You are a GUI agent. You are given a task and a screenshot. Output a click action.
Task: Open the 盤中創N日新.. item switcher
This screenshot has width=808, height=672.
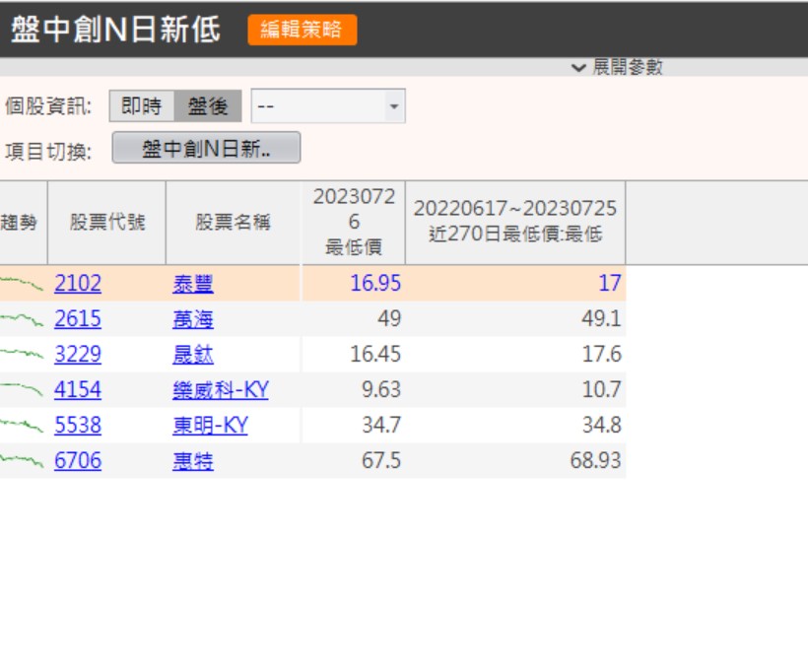[x=206, y=149]
